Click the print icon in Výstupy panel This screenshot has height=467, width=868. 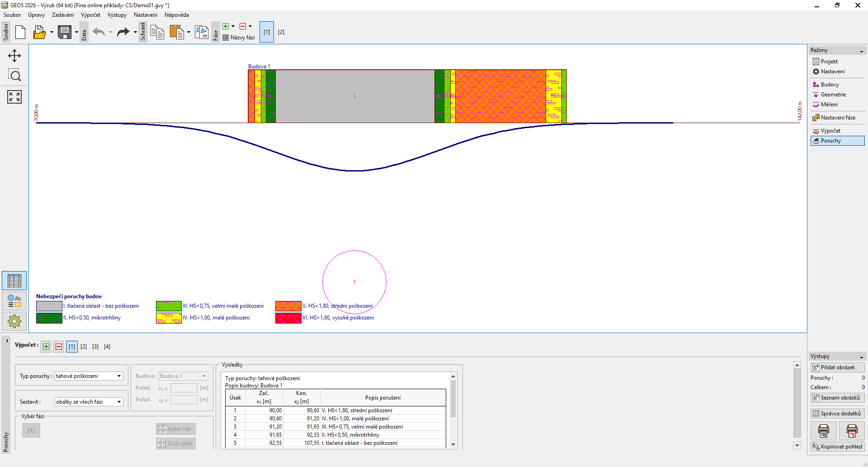click(x=824, y=431)
